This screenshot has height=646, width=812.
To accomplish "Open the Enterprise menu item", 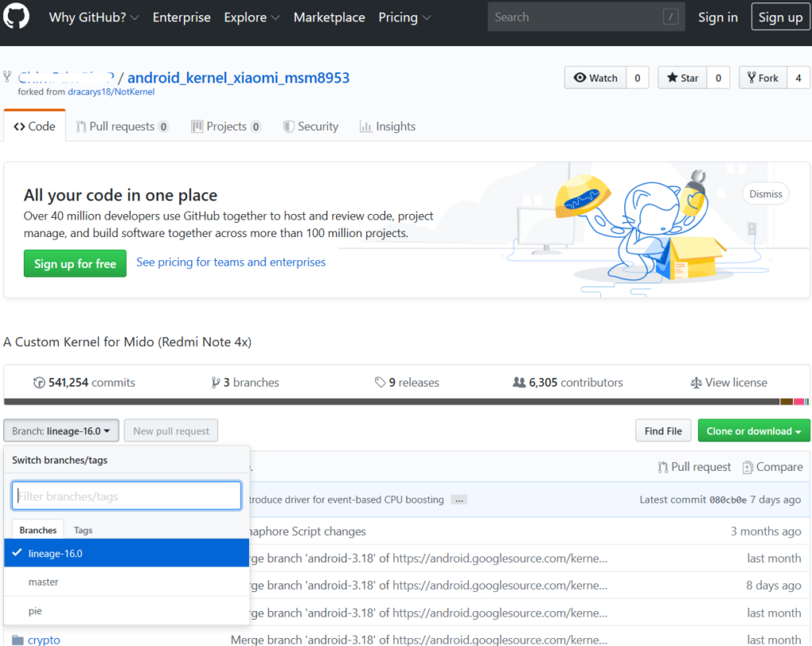I will [x=182, y=17].
